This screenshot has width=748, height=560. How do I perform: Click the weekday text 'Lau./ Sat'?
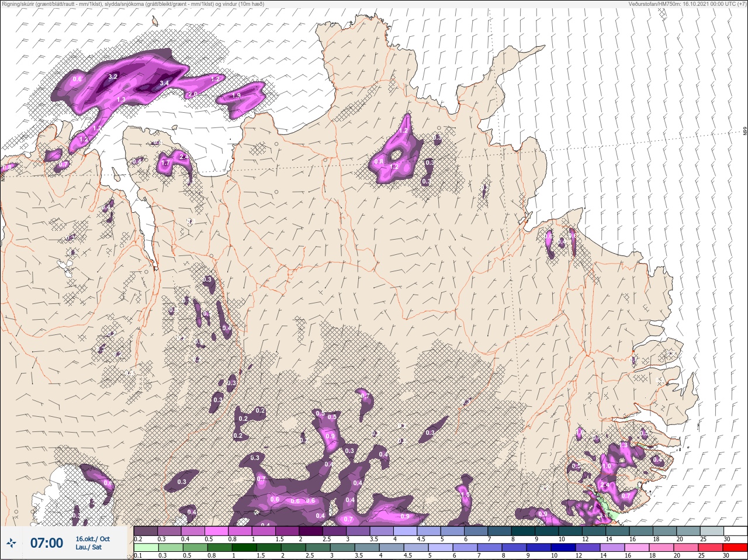tap(88, 548)
